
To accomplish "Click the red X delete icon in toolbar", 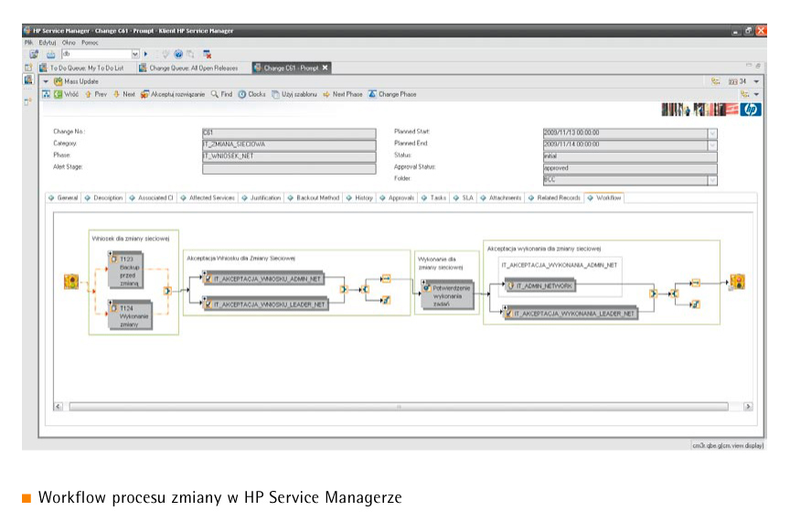I will pyautogui.click(x=207, y=54).
